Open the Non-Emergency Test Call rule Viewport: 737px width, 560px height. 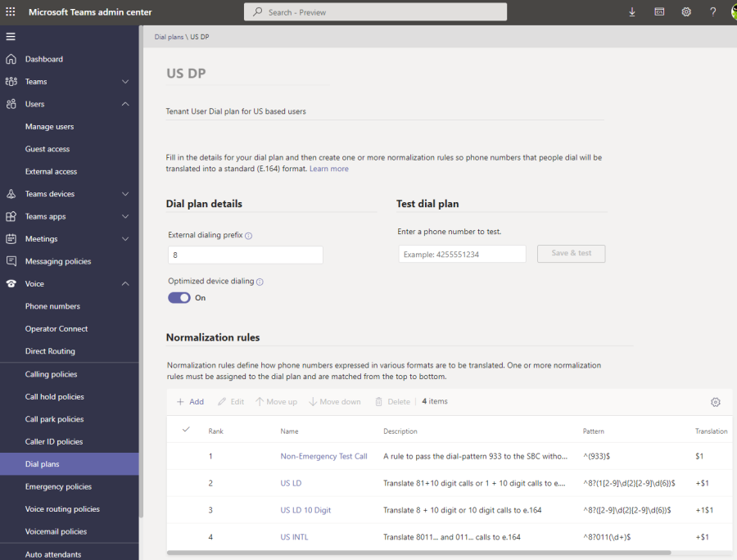click(x=323, y=456)
